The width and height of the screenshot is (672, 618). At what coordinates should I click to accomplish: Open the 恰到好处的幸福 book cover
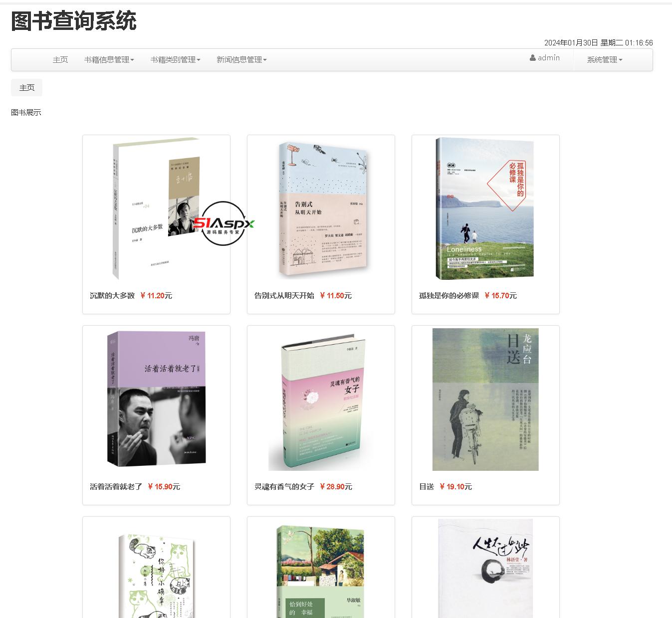[320, 571]
